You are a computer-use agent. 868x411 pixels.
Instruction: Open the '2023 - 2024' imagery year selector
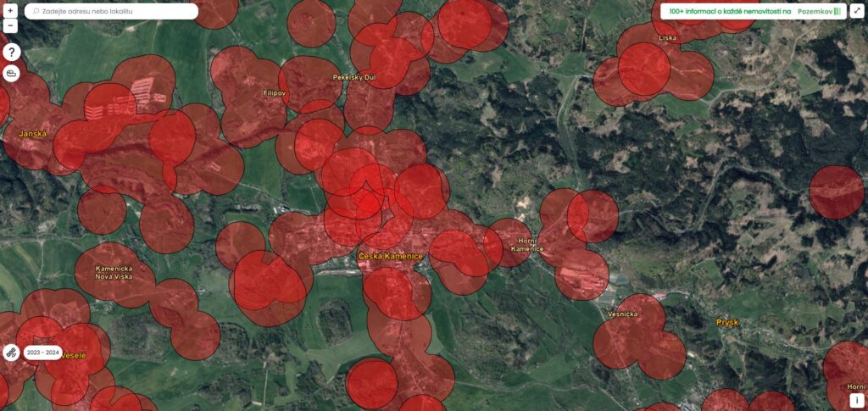pos(43,353)
